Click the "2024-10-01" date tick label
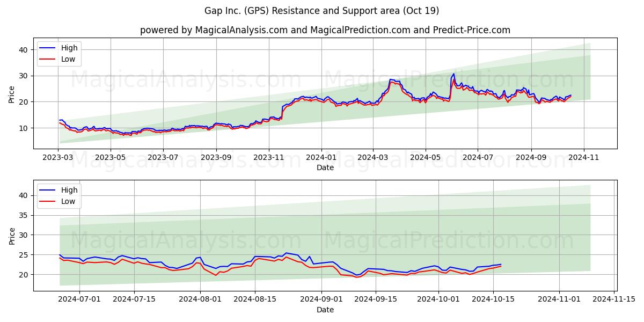The width and height of the screenshot is (644, 322). (x=438, y=300)
